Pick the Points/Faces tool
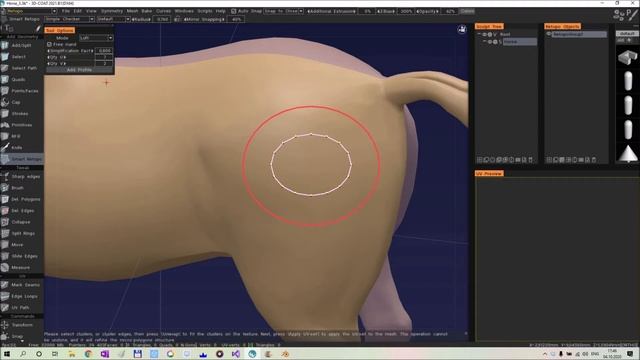 click(x=22, y=91)
